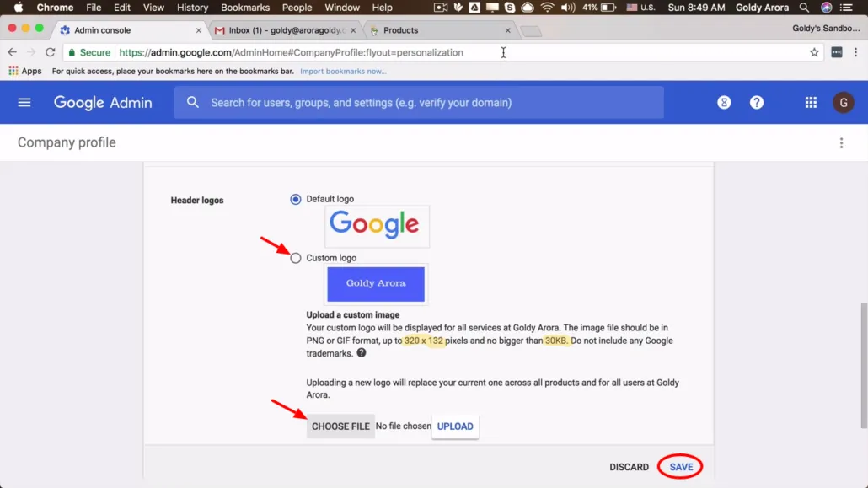Click SAVE to apply logo changes
The width and height of the screenshot is (868, 488).
coord(681,467)
